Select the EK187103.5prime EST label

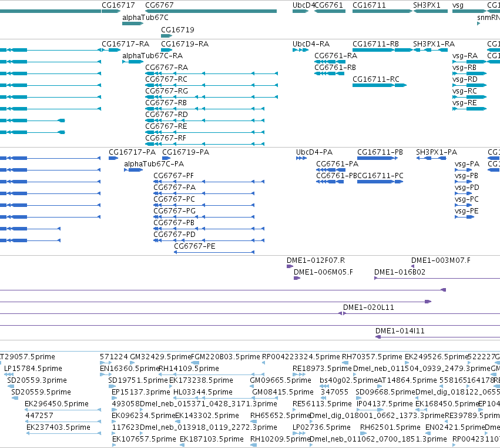(x=212, y=439)
